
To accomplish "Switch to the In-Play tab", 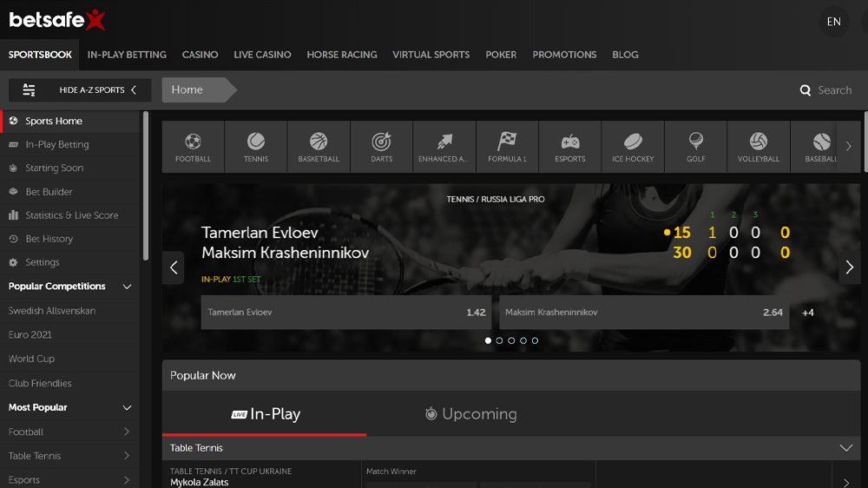I will [x=265, y=414].
